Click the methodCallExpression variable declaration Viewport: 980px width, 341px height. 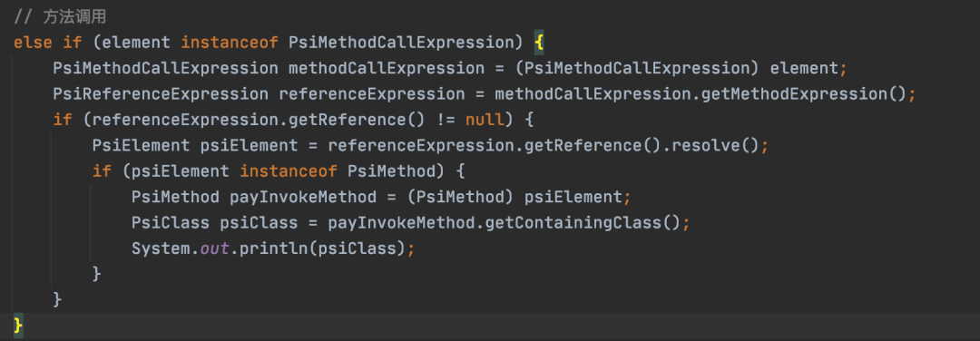(386, 68)
